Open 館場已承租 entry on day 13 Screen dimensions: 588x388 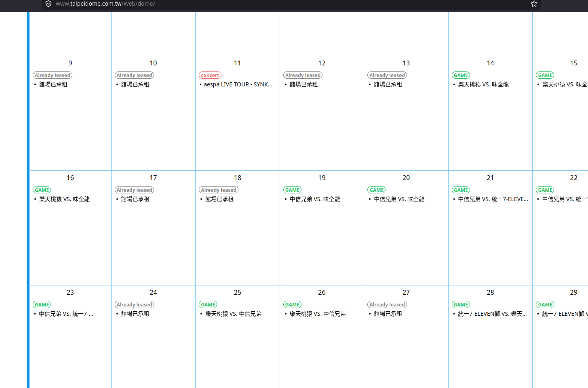click(388, 84)
